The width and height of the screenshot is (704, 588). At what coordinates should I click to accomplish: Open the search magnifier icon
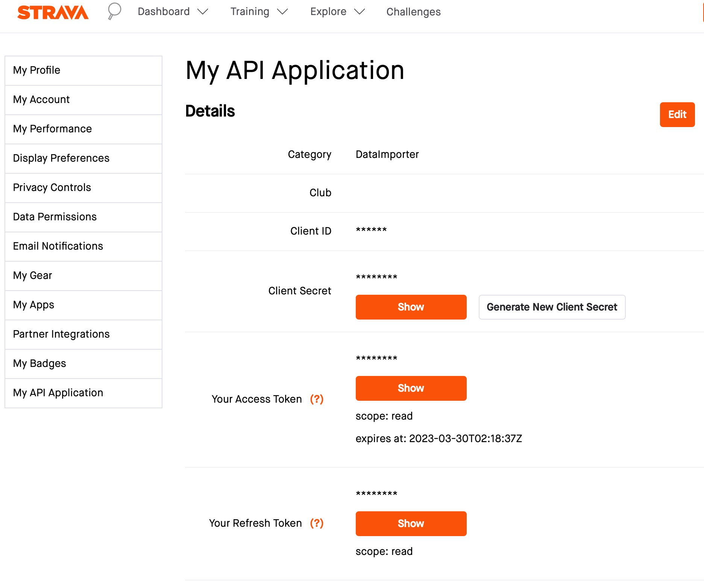coord(114,11)
